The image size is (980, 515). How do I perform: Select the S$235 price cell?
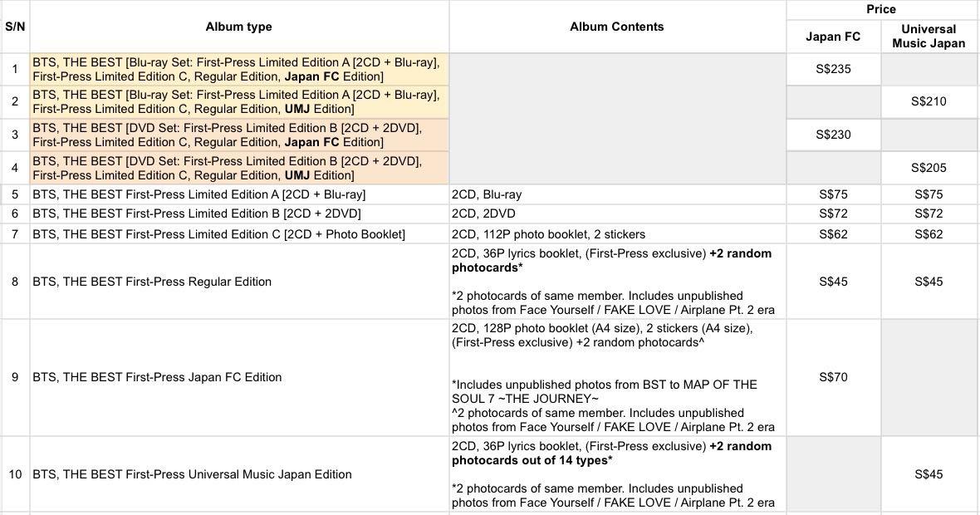tap(833, 69)
